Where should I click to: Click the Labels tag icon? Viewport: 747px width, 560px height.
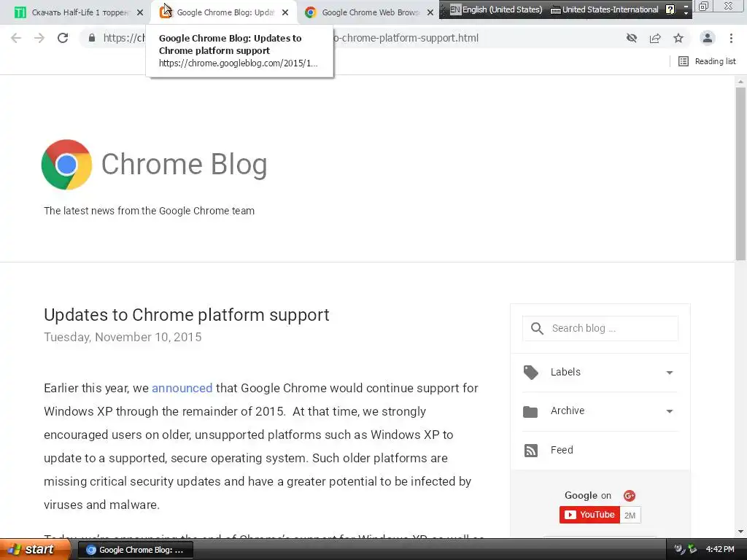tap(531, 373)
